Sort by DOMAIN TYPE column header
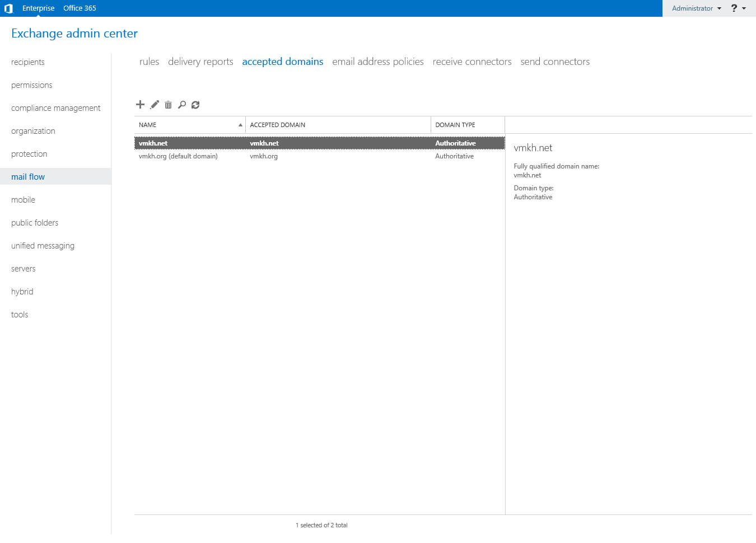 468,125
